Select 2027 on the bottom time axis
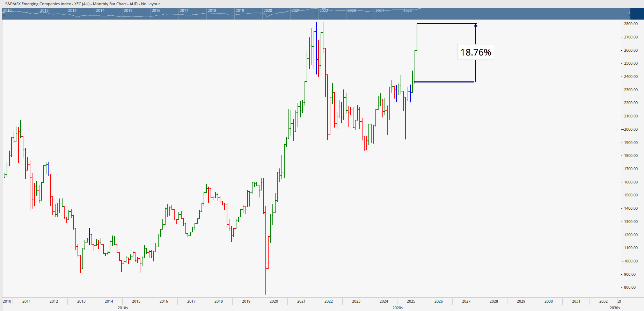Screen dimensions: 644x311 point(466,301)
